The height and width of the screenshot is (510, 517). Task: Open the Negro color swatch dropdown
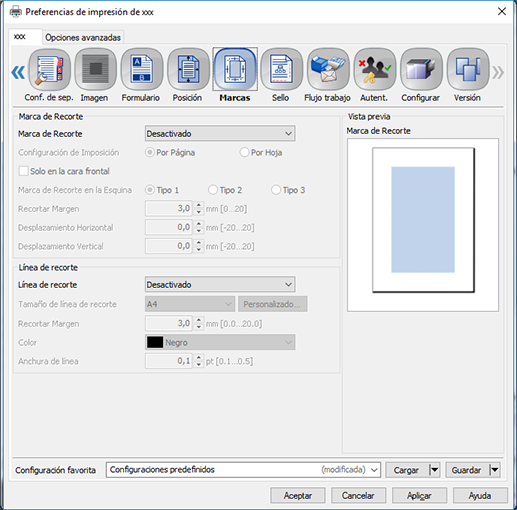(220, 342)
